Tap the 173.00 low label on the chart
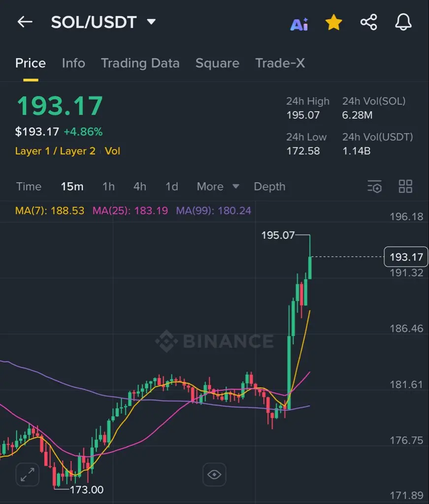 tap(87, 490)
